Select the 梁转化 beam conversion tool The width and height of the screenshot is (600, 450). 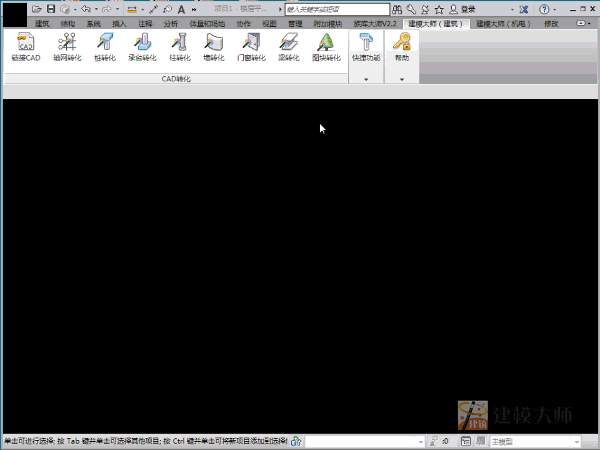tap(288, 46)
